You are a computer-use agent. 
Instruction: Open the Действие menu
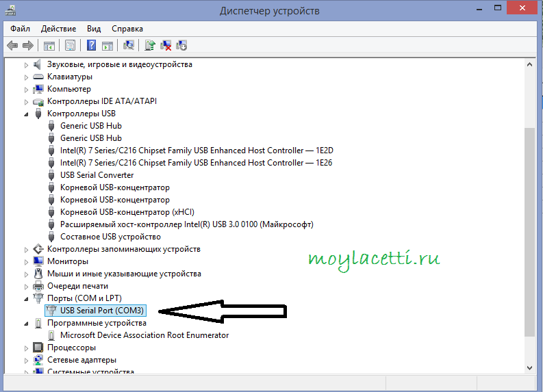pyautogui.click(x=58, y=29)
